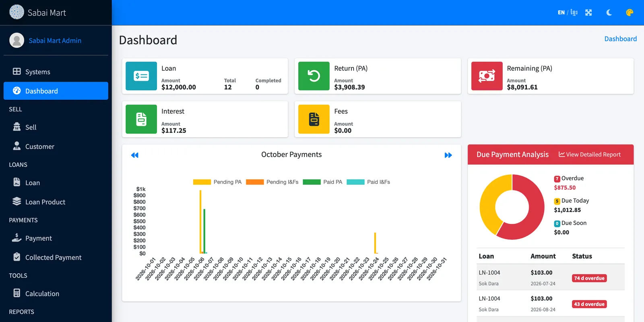The image size is (644, 322).
Task: Click LN-1004 in the 2026-08-24 row
Action: click(x=489, y=299)
